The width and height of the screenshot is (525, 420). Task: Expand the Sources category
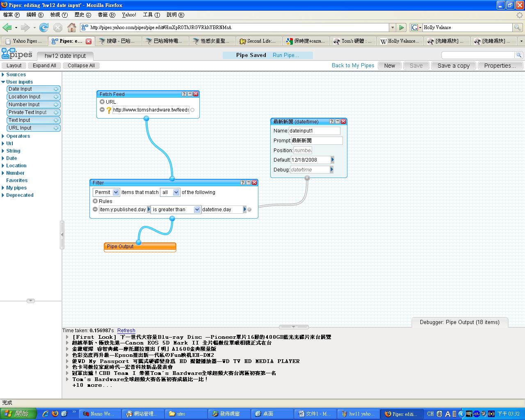[x=3, y=75]
